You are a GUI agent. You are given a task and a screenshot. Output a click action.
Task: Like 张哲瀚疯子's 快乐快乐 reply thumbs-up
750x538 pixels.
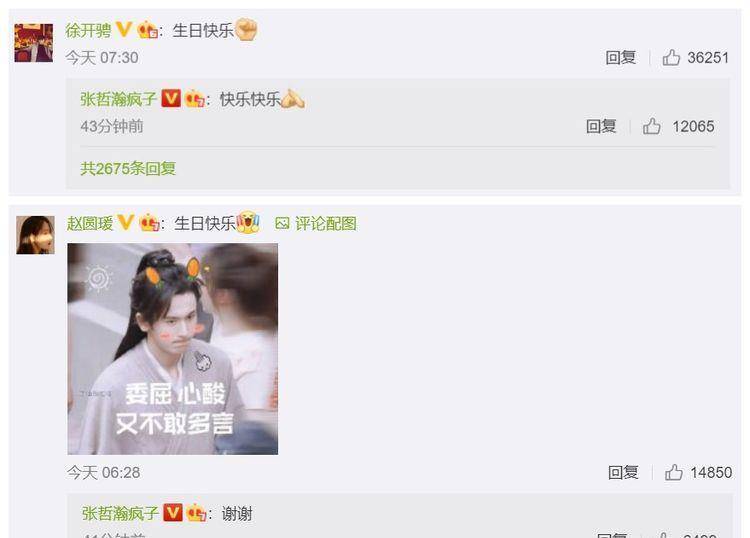point(651,126)
